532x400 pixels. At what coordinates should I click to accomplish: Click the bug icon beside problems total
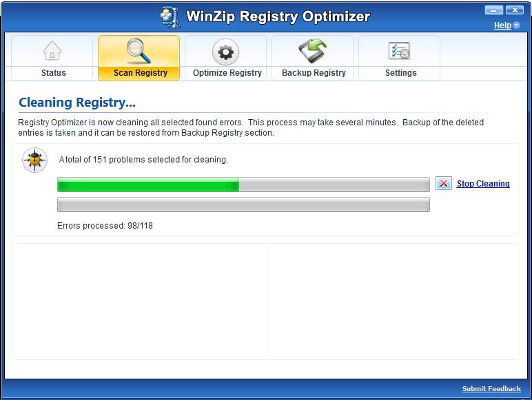34,160
